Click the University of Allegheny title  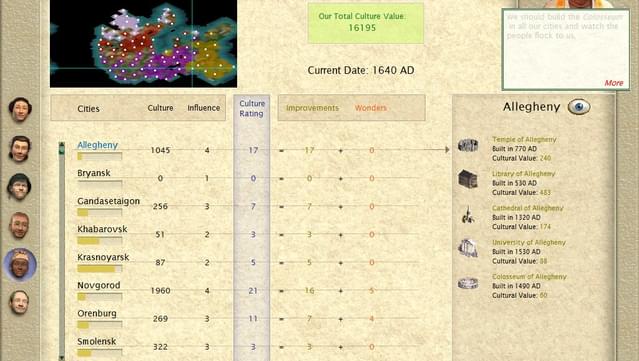coord(529,242)
